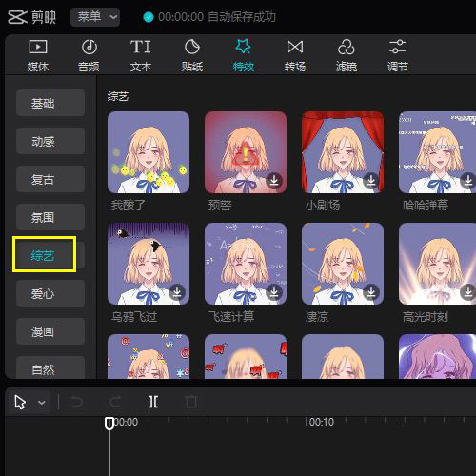Click the redo arrow button
This screenshot has width=476, height=476.
tap(115, 402)
